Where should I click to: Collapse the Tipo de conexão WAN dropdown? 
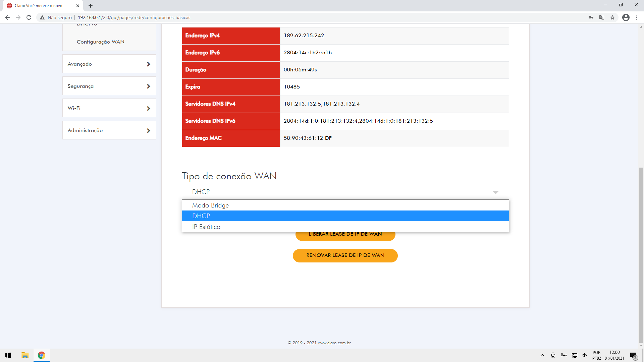(x=345, y=192)
